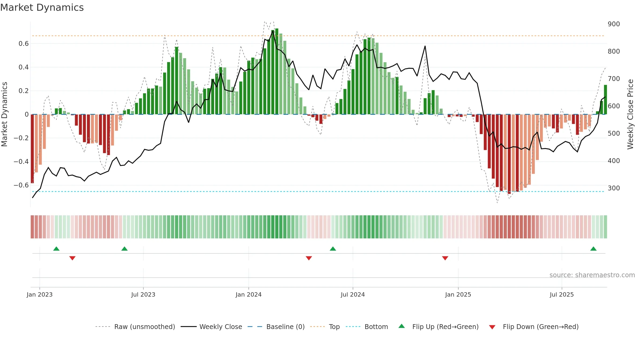Click the 900 price tick label
The image size is (644, 362).
click(x=614, y=24)
